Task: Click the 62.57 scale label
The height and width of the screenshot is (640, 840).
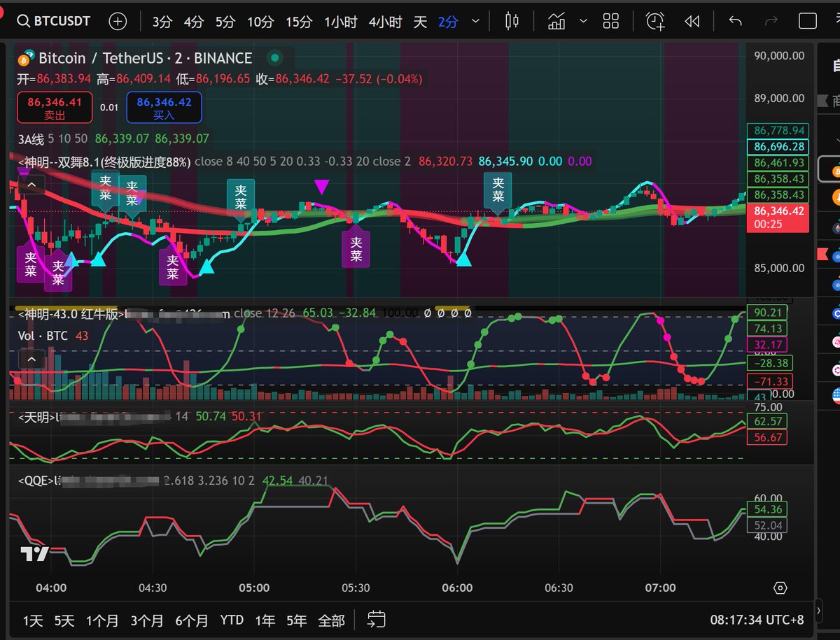Action: click(x=767, y=421)
